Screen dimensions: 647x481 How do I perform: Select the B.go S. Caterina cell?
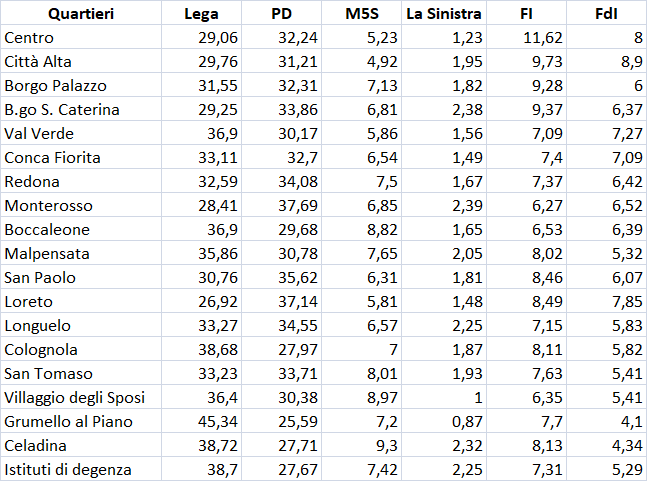[63, 110]
